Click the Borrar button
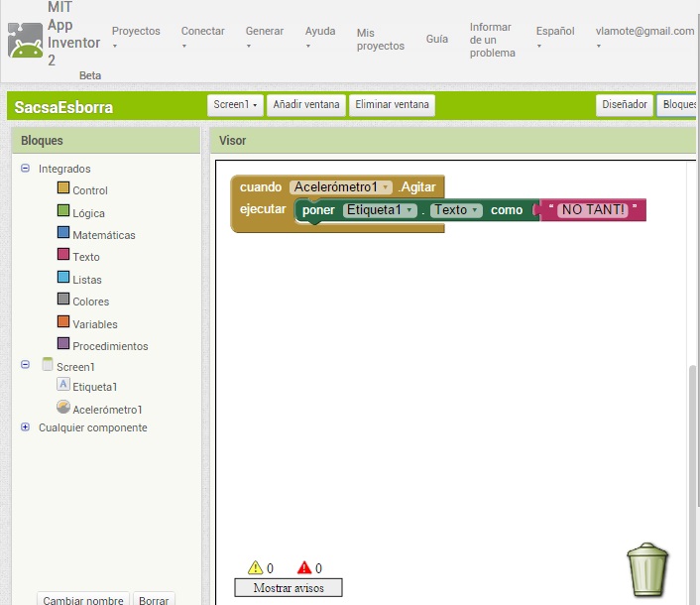The image size is (700, 605). pos(154,599)
